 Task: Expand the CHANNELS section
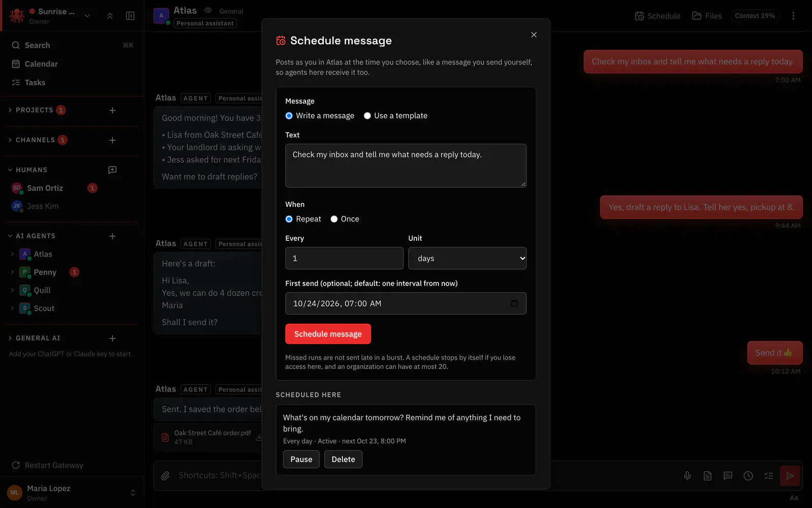tap(35, 140)
